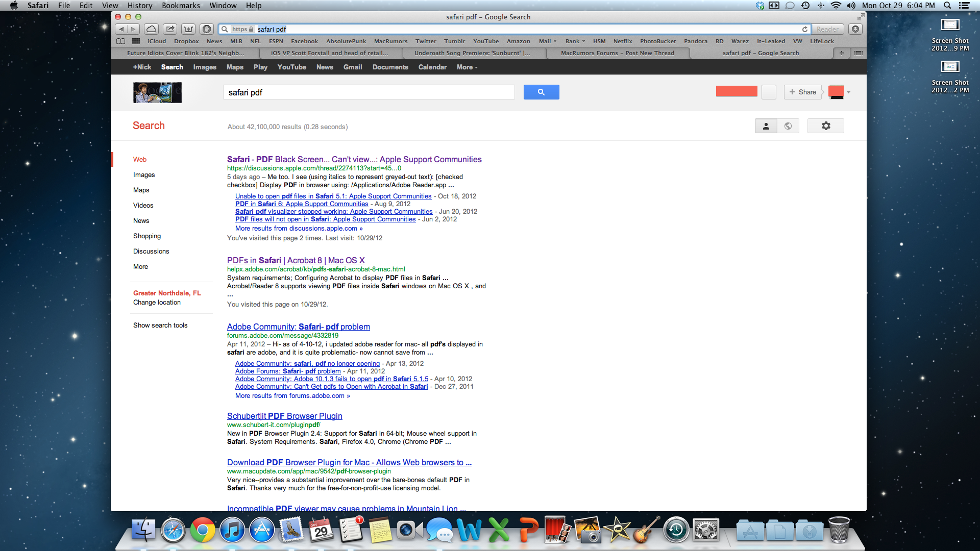The width and height of the screenshot is (980, 551).
Task: Click More results from discussions.apple.com
Action: (x=299, y=229)
